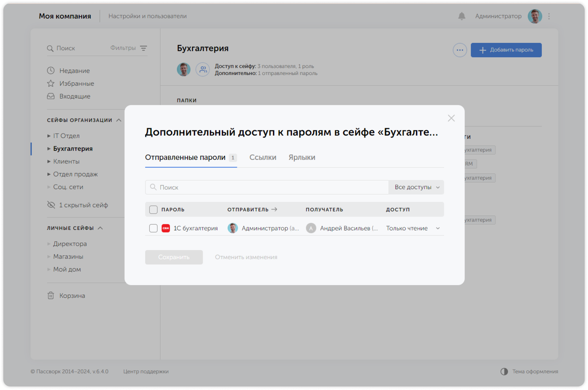This screenshot has width=588, height=390.
Task: Switch to the Ссылки tab
Action: [x=263, y=157]
